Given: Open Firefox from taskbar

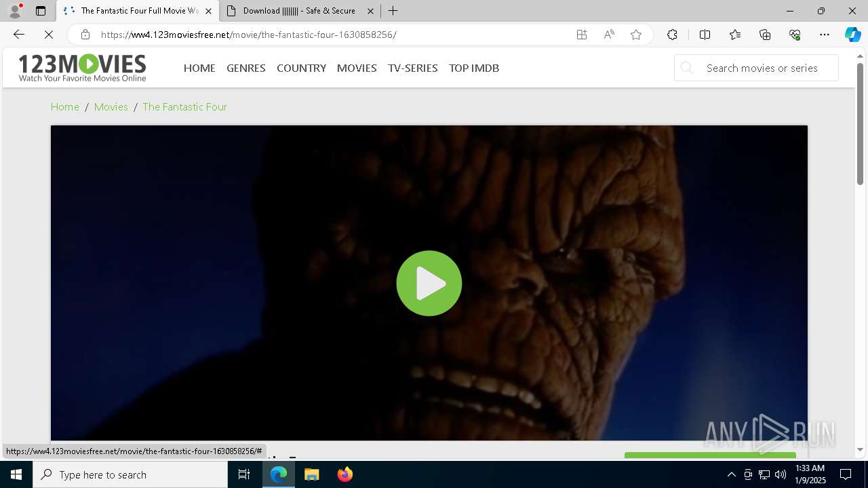Looking at the screenshot, I should pos(345,474).
